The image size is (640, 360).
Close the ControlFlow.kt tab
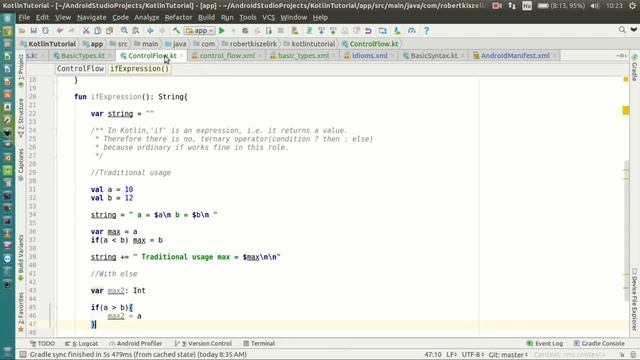(x=181, y=56)
